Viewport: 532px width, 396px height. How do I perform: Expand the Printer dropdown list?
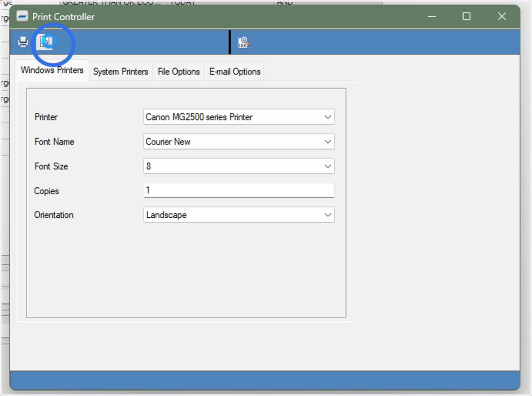coord(328,117)
